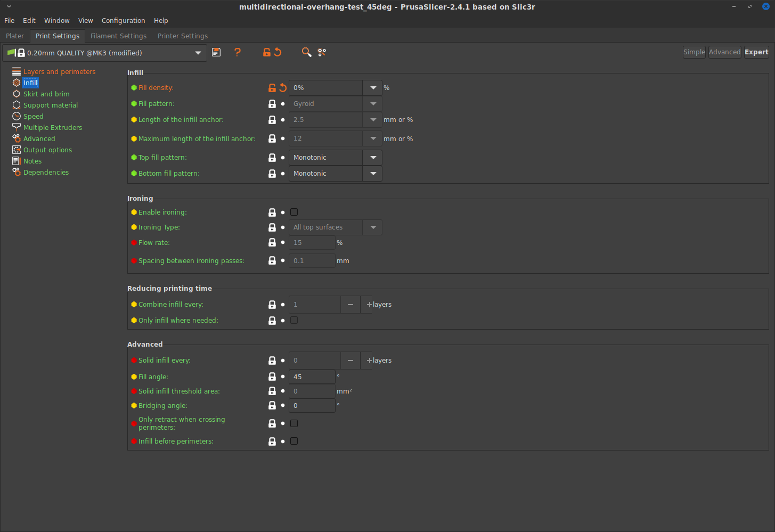Enable the ironing checkbox
The width and height of the screenshot is (775, 532).
click(x=294, y=212)
